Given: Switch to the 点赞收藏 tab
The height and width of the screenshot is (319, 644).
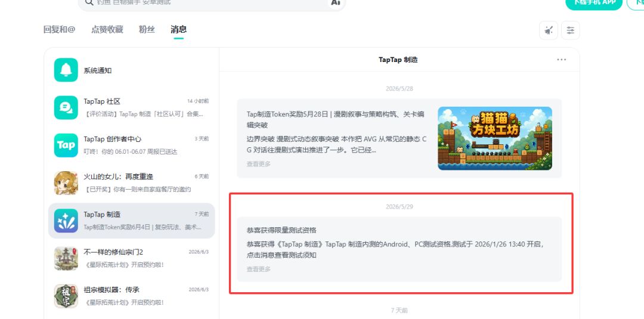Looking at the screenshot, I should [x=107, y=29].
